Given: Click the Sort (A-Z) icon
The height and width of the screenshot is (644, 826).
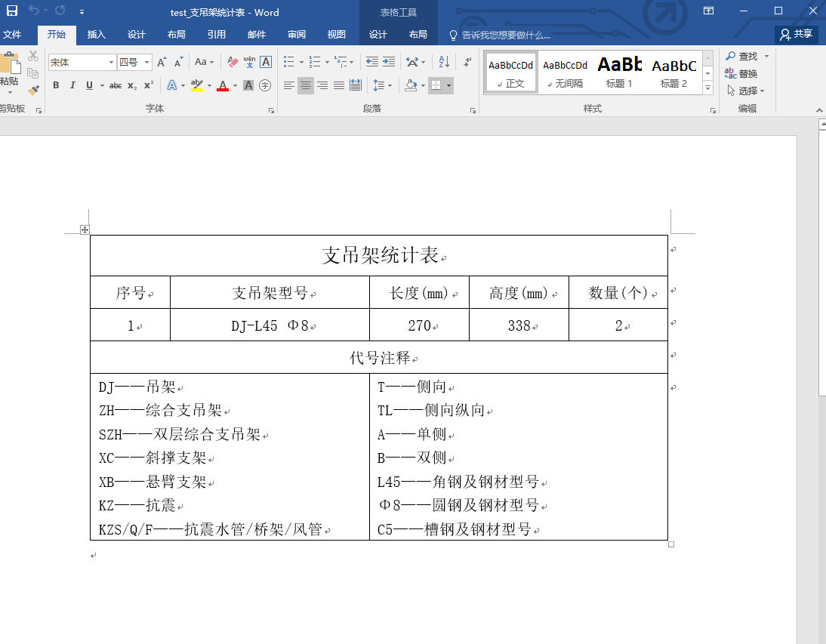Looking at the screenshot, I should coord(444,62).
